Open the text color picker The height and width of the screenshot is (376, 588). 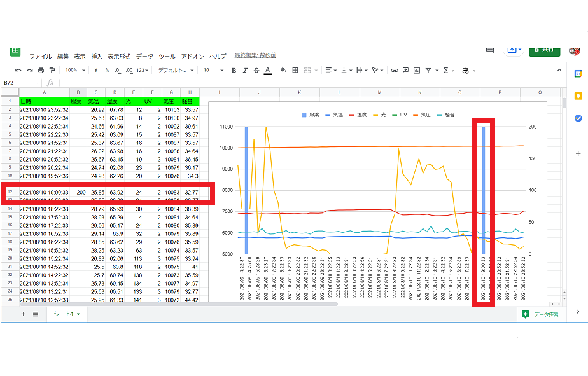tap(267, 70)
